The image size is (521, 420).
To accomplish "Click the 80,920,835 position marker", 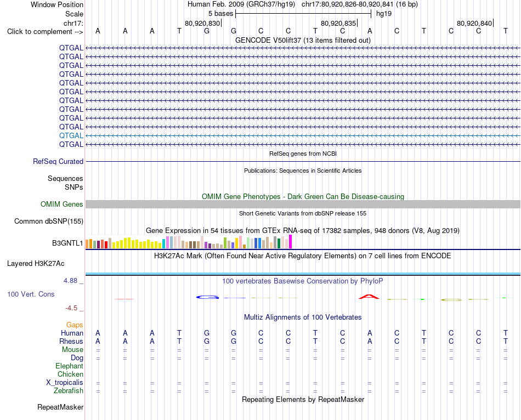I will [338, 23].
